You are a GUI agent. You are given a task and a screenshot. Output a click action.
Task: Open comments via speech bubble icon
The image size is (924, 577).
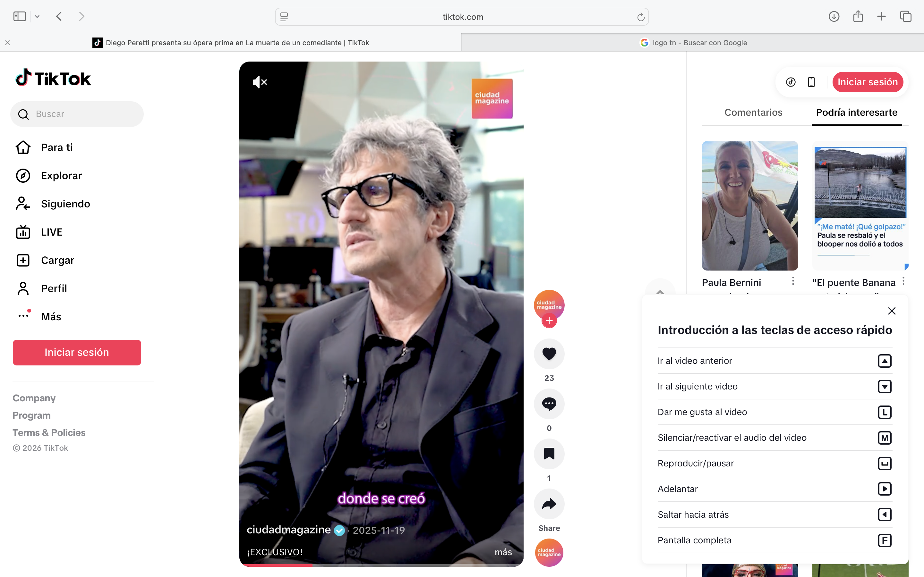coord(549,404)
